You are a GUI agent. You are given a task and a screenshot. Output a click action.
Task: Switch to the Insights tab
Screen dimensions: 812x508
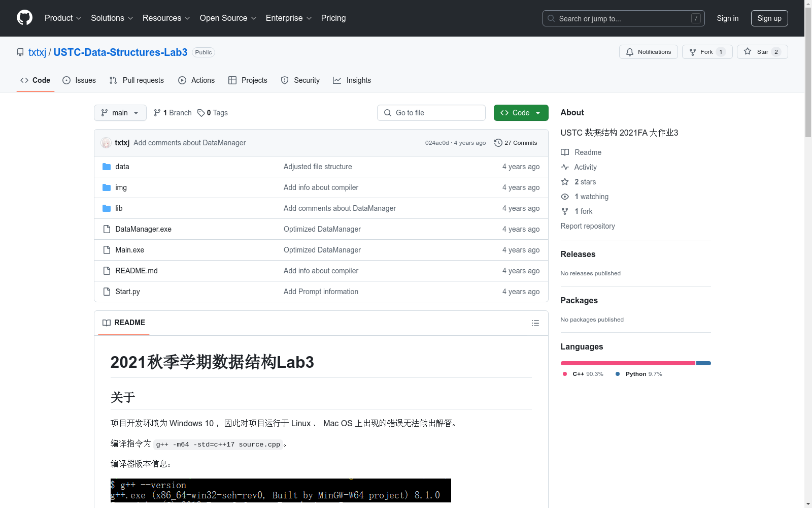[x=352, y=80]
